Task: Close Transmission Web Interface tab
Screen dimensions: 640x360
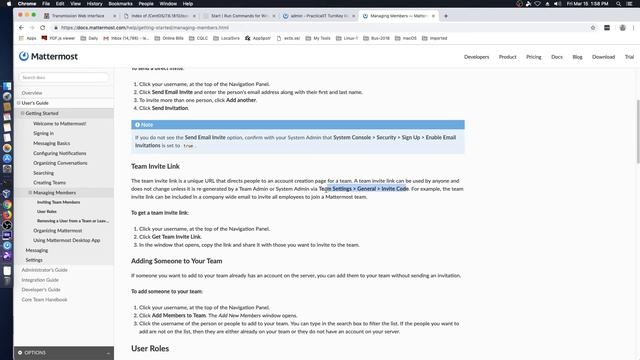Action: tap(114, 16)
